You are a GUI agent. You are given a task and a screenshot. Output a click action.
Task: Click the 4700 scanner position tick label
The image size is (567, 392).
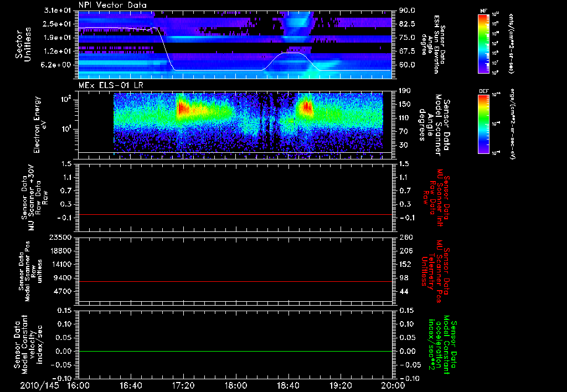click(62, 291)
